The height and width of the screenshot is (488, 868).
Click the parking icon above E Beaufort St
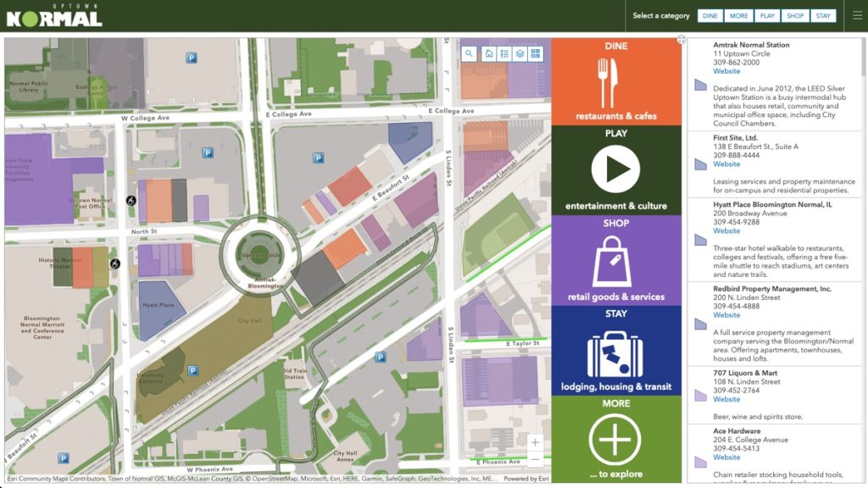click(319, 158)
